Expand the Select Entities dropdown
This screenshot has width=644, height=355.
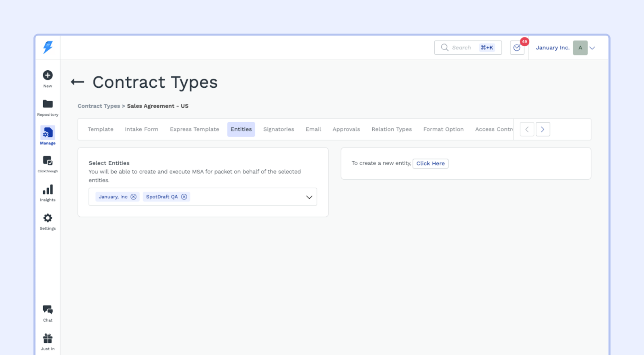pyautogui.click(x=309, y=197)
